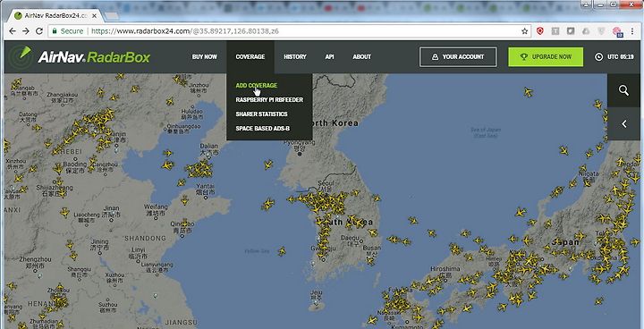The image size is (644, 329).
Task: Click the Busan city label
Action: (372, 250)
